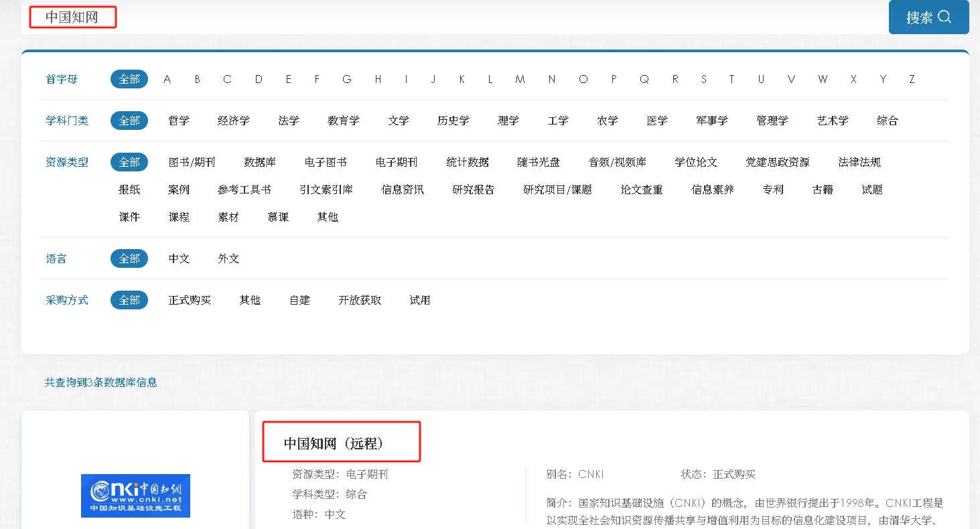Select 全部 in the 语言 row
Screen dimensions: 980x529
click(129, 258)
